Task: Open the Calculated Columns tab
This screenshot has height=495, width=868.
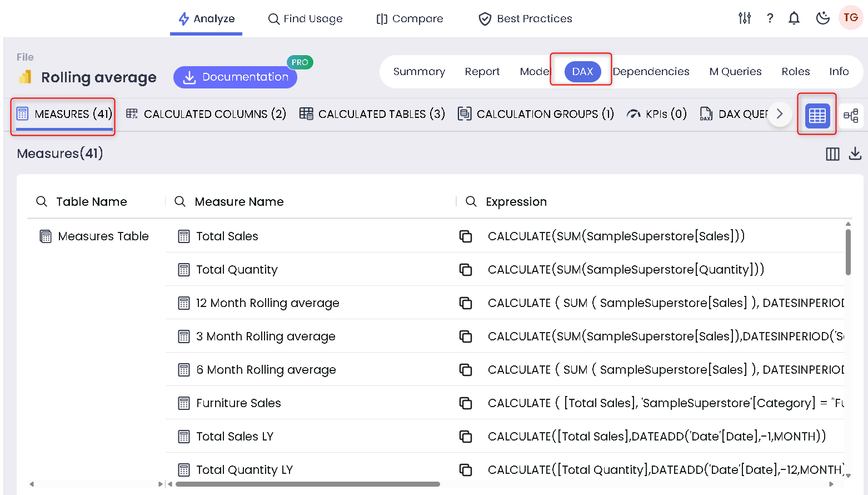Action: click(x=206, y=114)
